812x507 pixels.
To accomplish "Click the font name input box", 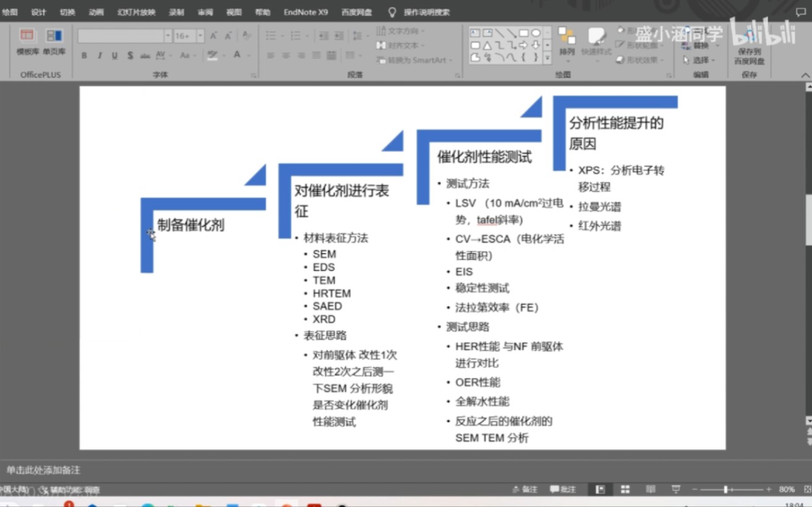I will [121, 36].
